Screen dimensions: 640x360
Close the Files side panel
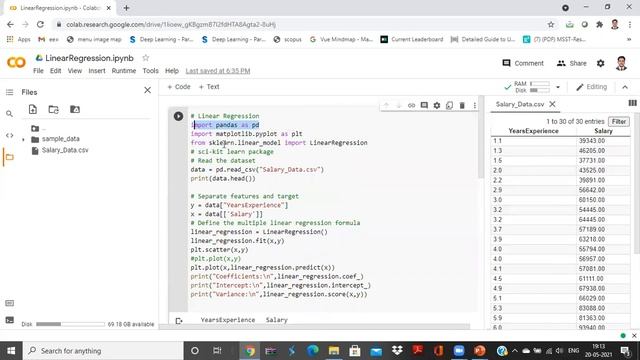[147, 90]
